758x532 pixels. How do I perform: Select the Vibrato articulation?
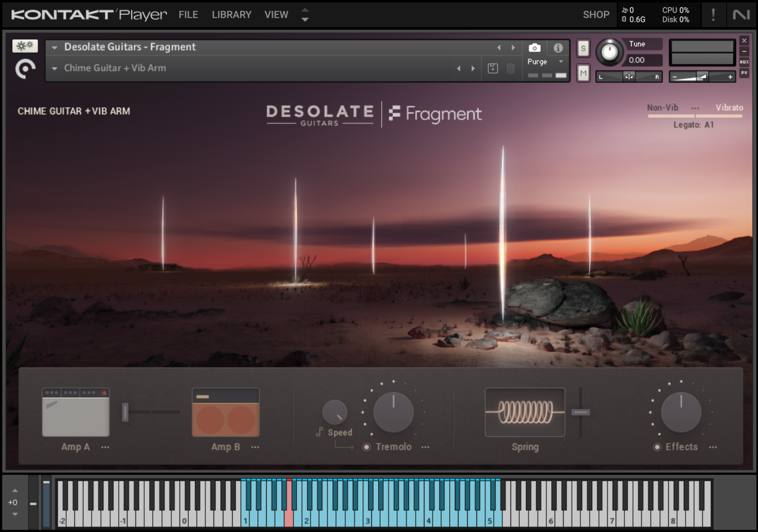click(730, 108)
